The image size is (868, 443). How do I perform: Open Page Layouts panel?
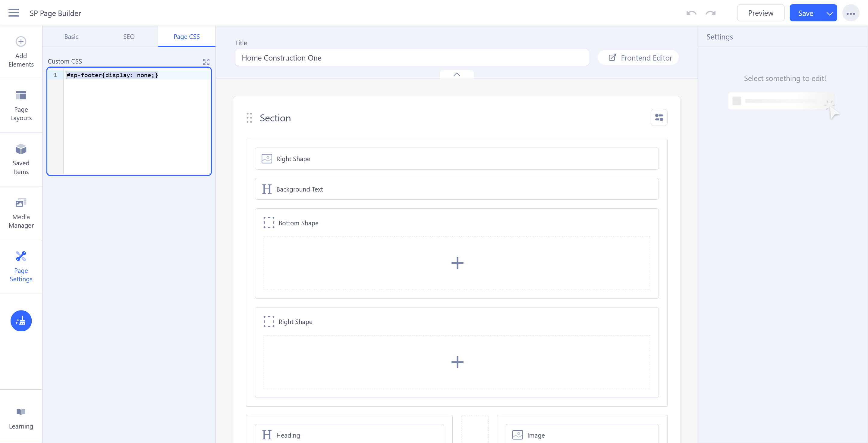click(x=21, y=106)
